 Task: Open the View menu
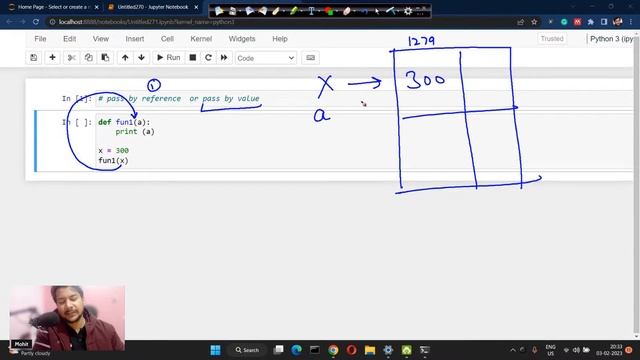coord(100,39)
